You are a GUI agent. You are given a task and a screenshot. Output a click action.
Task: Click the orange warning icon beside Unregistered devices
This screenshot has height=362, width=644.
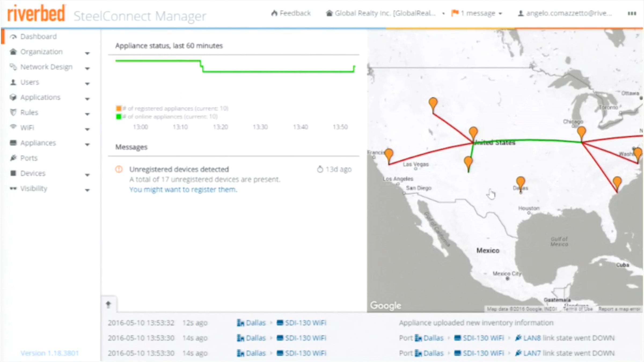(119, 169)
